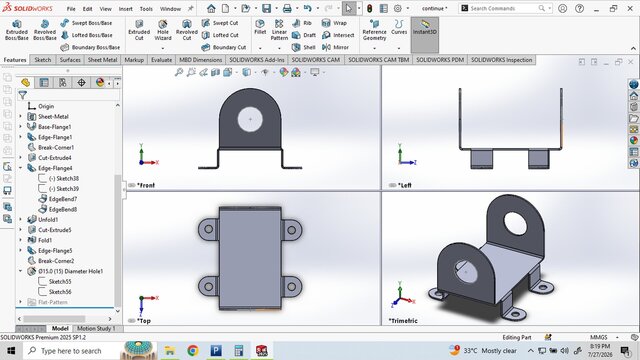Open the Appearances color sphere in task pane
Screen dimensions: 640x360
pos(633,140)
